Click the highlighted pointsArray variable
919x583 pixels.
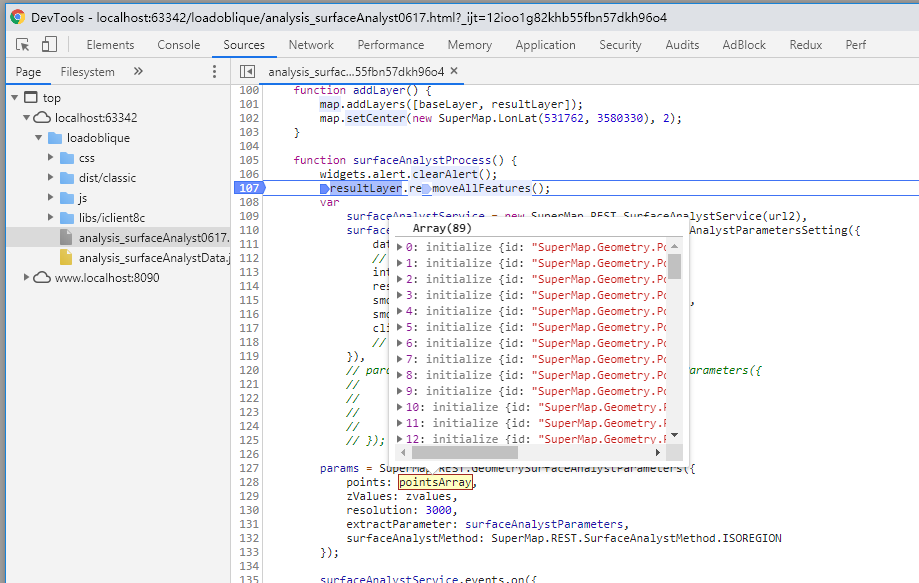[435, 482]
